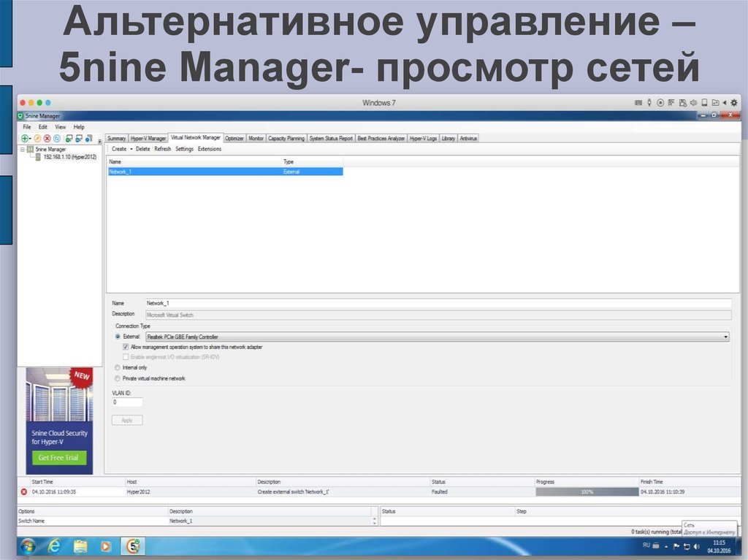This screenshot has width=748, height=560.
Task: Click the speaker sound icon in VM bar
Action: pyautogui.click(x=694, y=102)
